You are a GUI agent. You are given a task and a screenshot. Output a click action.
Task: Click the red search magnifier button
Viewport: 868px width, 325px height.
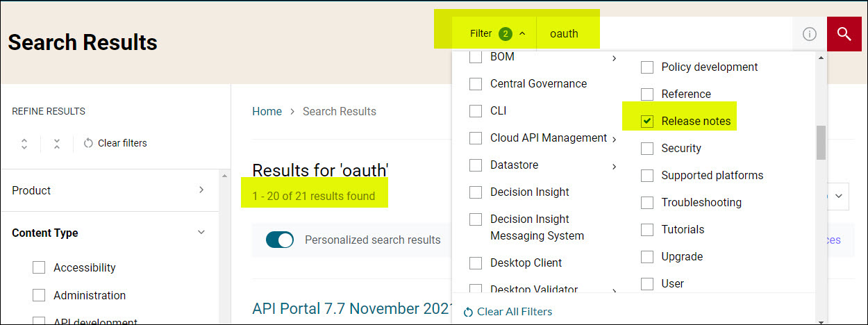(x=844, y=33)
